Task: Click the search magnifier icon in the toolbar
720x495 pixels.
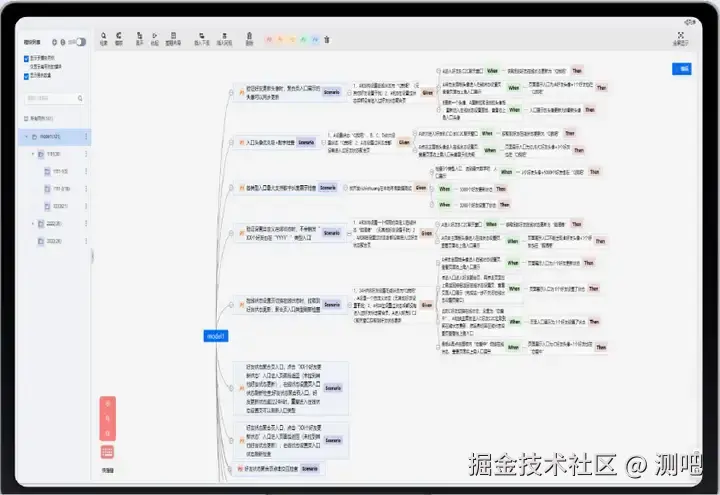Action: pos(104,39)
